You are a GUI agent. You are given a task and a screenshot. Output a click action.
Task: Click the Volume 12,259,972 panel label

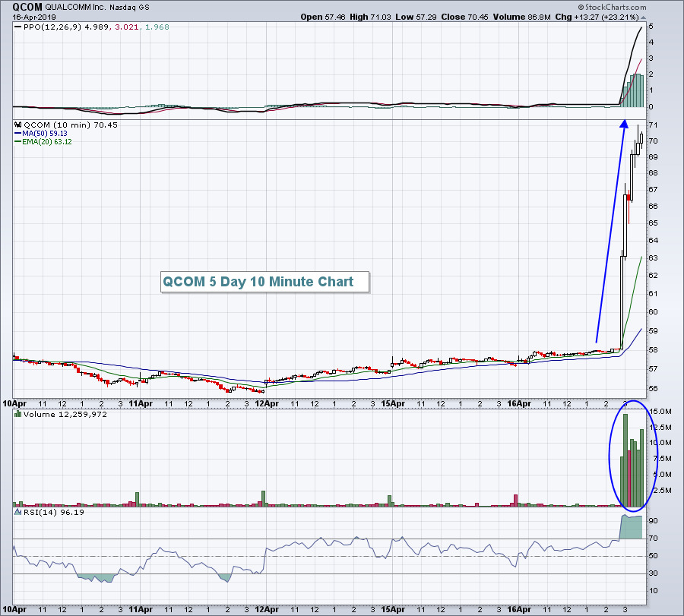[65, 414]
